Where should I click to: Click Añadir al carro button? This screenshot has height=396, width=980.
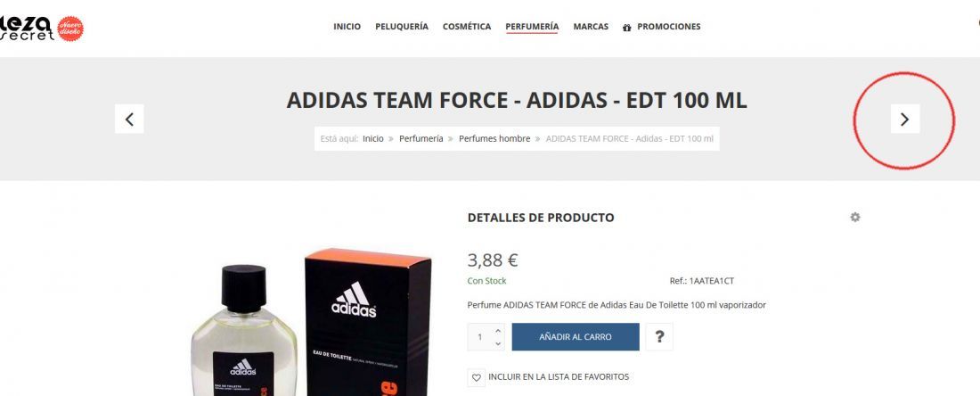[576, 336]
